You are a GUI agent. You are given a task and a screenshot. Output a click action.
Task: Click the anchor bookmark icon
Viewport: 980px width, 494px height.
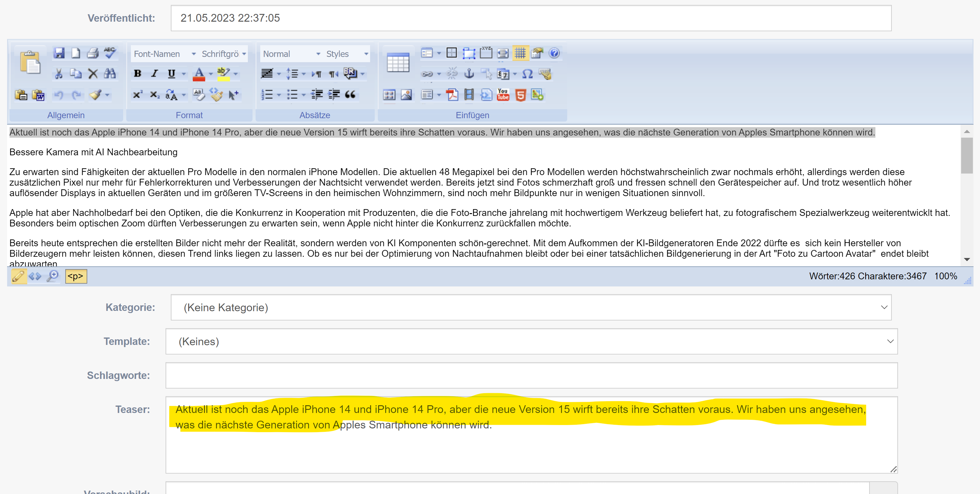pos(469,73)
